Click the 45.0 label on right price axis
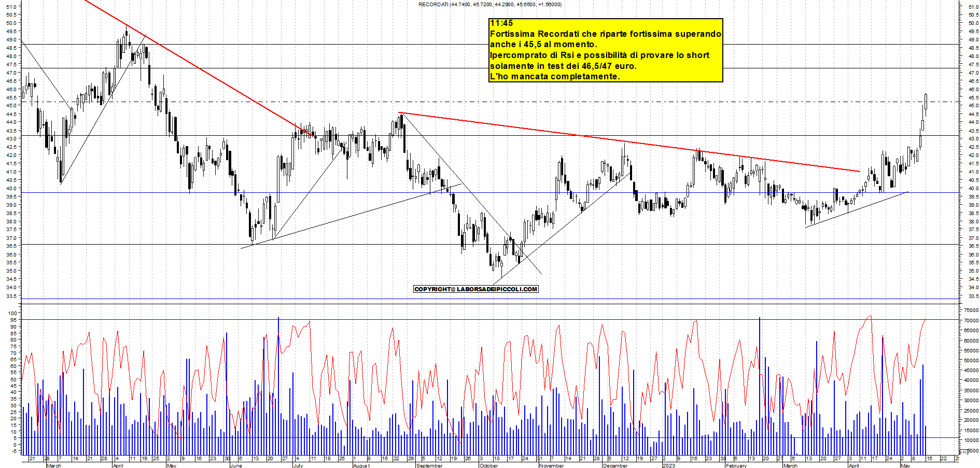Image resolution: width=980 pixels, height=468 pixels. click(x=973, y=106)
